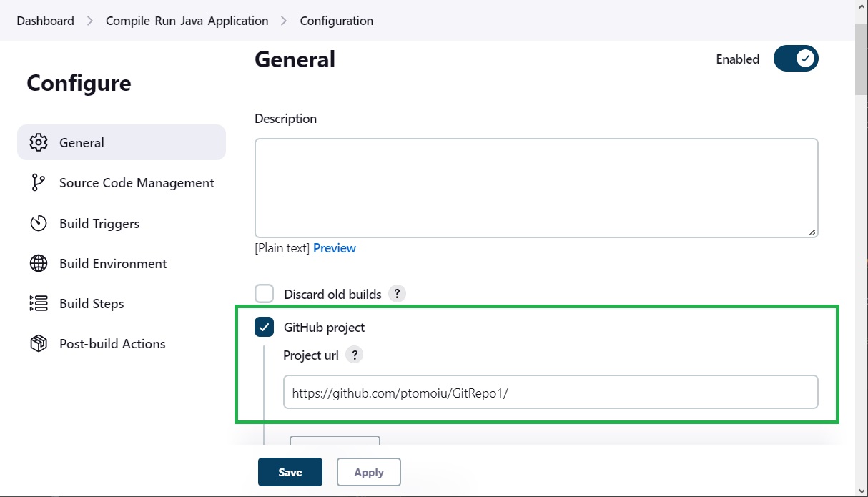
Task: Click the [Plain text] label
Action: (282, 248)
